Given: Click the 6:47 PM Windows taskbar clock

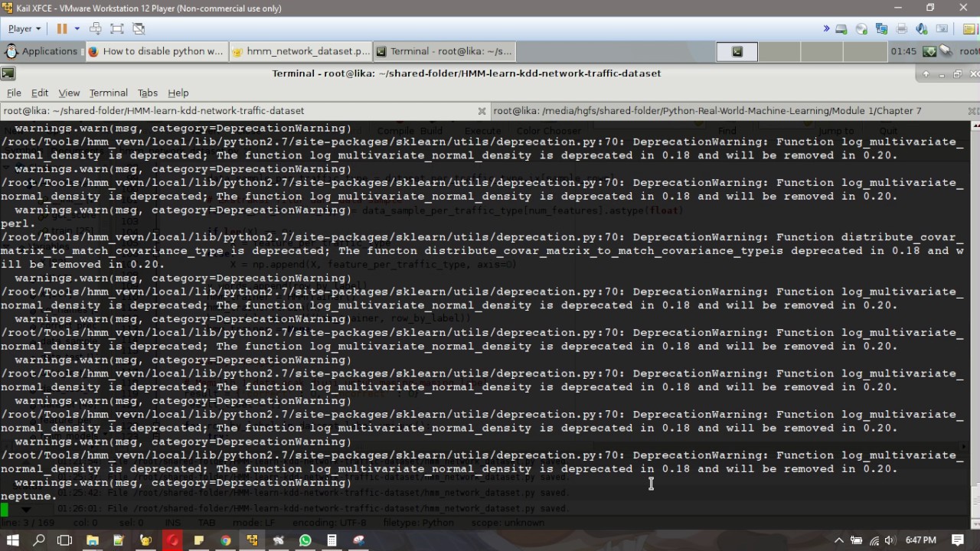Looking at the screenshot, I should 920,540.
